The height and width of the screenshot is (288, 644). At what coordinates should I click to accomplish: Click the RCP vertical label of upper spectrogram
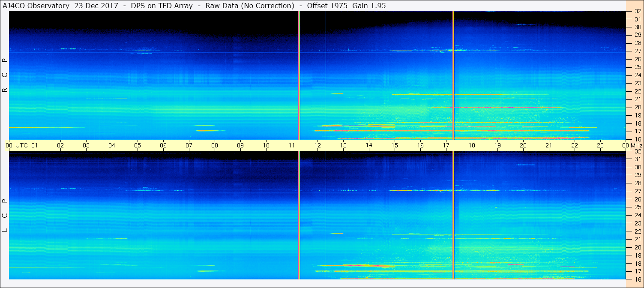point(5,75)
